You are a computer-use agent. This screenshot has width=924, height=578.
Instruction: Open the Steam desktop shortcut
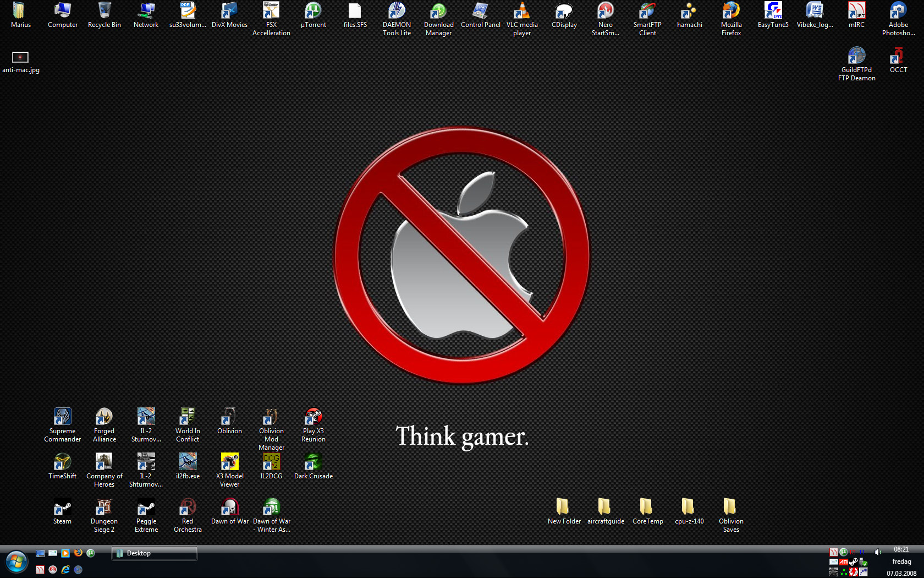(x=62, y=507)
